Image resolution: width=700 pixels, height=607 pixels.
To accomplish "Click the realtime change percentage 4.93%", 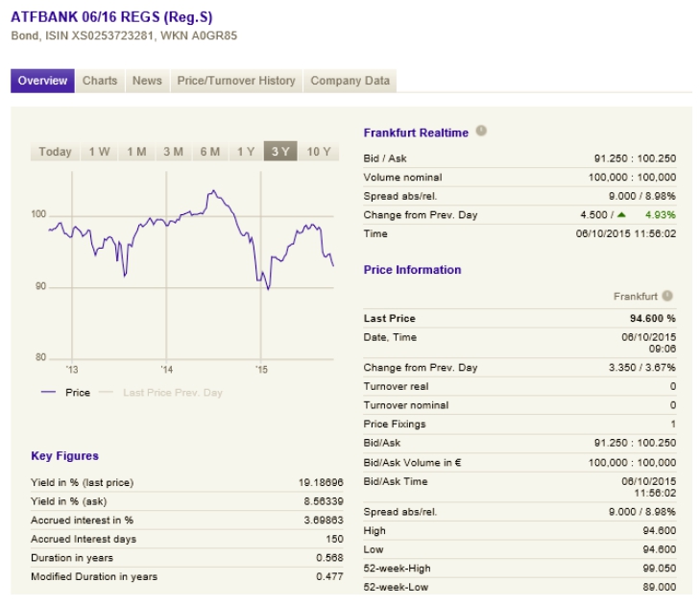I will click(661, 215).
